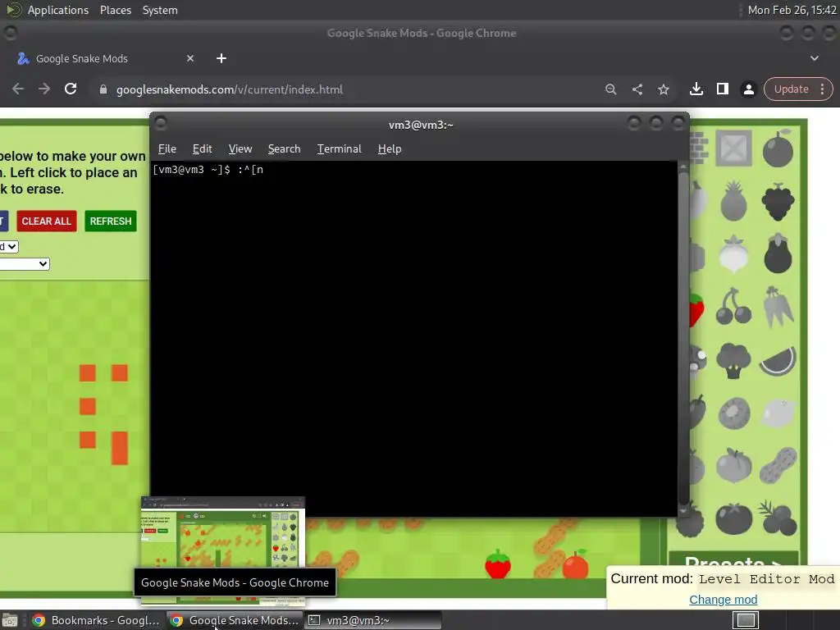
Task: Open zoom magnifier icon in address bar
Action: 610,89
